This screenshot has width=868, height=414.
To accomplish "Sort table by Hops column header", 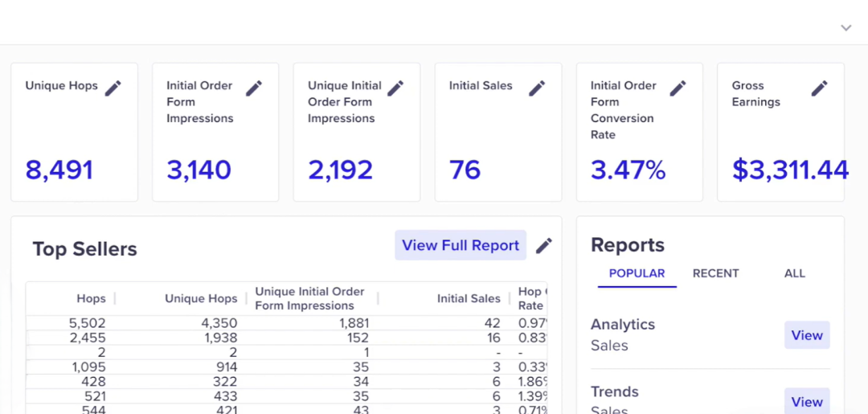I will (91, 298).
